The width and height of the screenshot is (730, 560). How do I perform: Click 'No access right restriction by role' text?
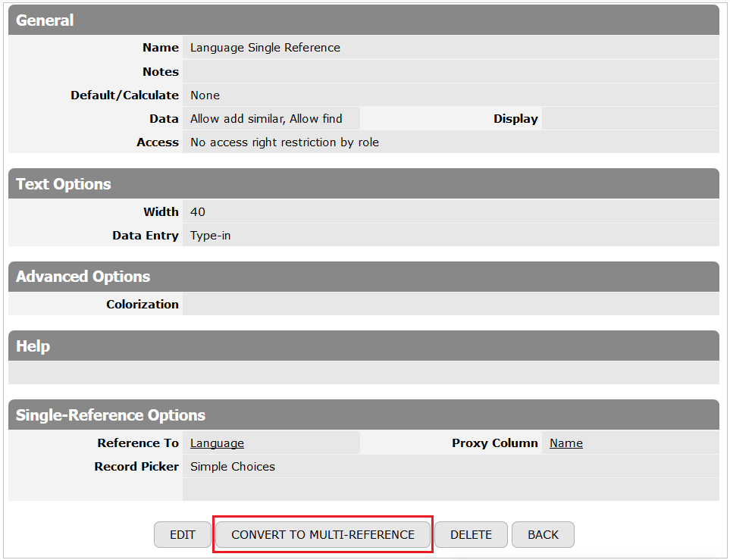tap(284, 142)
